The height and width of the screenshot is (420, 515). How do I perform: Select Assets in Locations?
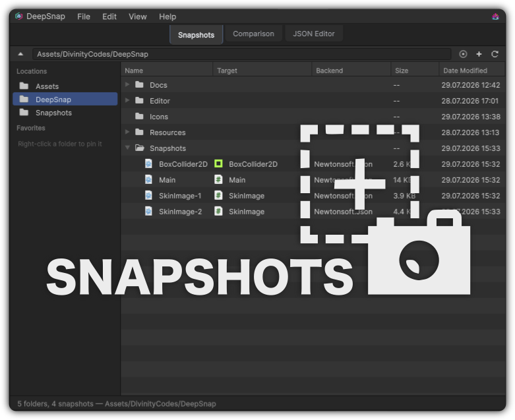65,86
